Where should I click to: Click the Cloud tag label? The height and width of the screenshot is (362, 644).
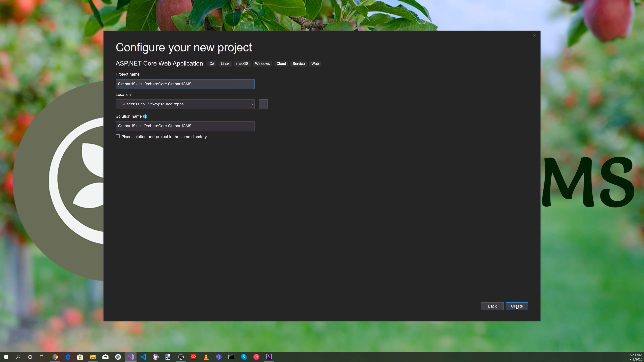(281, 64)
